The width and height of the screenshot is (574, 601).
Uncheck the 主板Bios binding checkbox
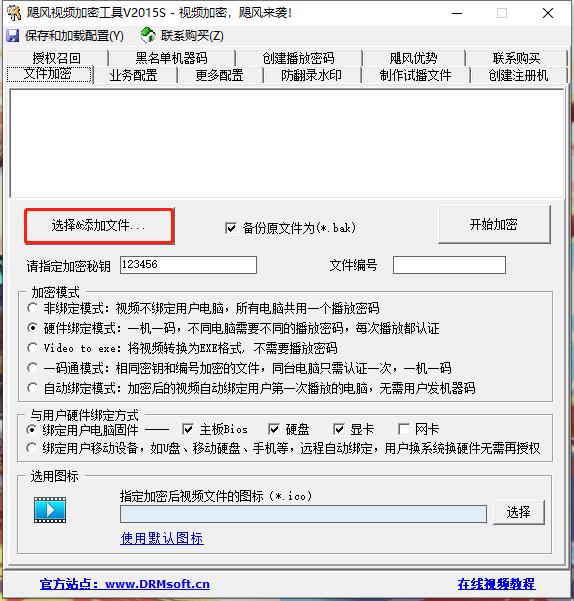188,429
